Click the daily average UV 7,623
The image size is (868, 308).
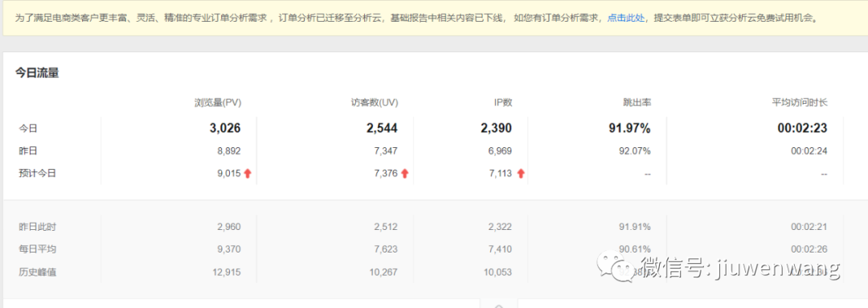[387, 249]
